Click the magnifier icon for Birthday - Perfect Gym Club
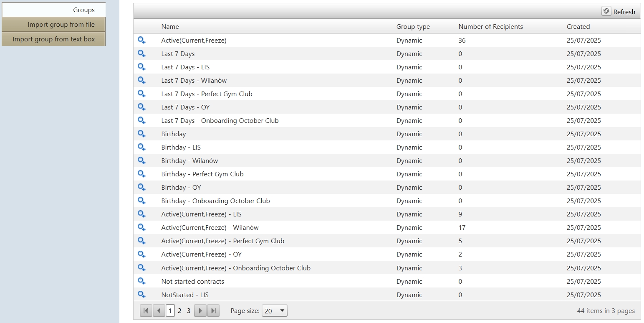The width and height of the screenshot is (644, 323). click(x=141, y=174)
